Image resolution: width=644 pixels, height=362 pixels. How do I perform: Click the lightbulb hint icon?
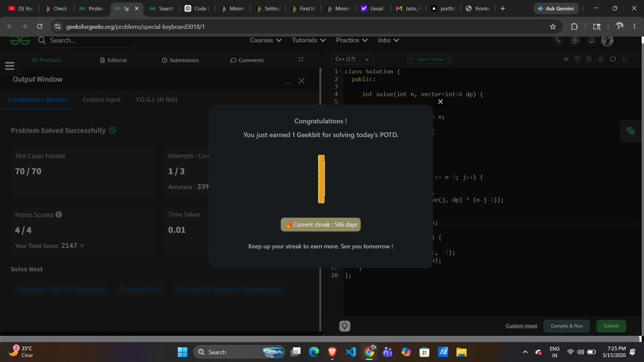345,326
